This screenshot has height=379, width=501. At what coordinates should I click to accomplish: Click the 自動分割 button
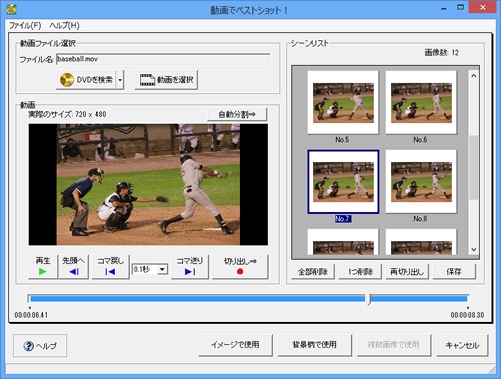[x=237, y=114]
